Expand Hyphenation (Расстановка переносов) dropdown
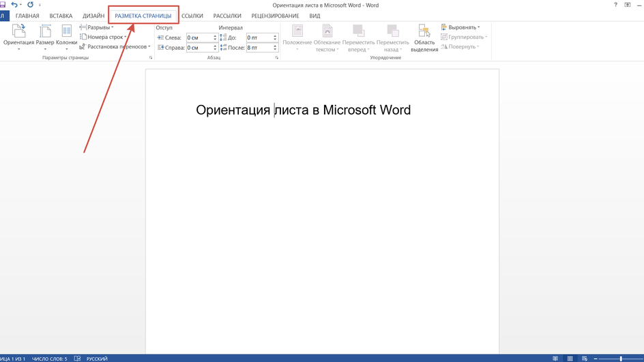644x362 pixels. [115, 47]
